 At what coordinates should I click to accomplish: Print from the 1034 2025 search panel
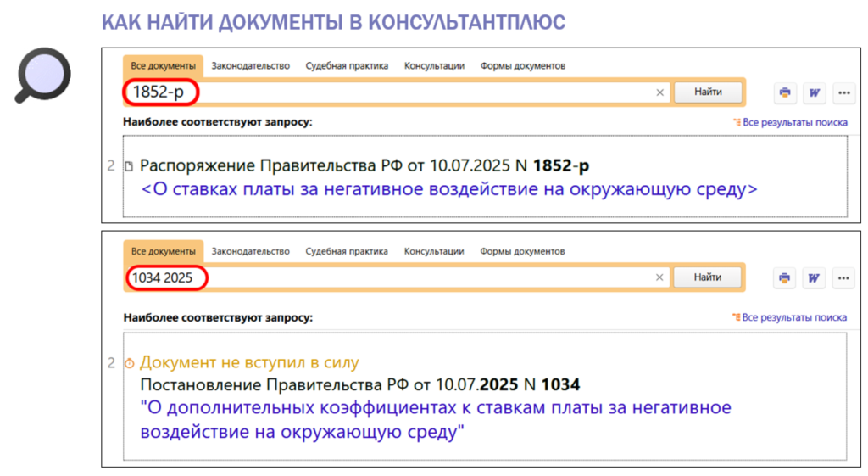pyautogui.click(x=784, y=277)
